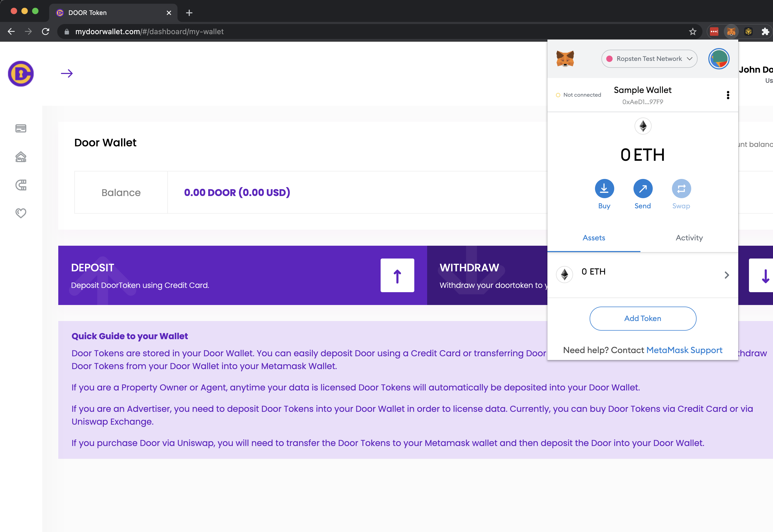Open the Extensions puzzle icon
This screenshot has width=773, height=532.
pos(766,32)
